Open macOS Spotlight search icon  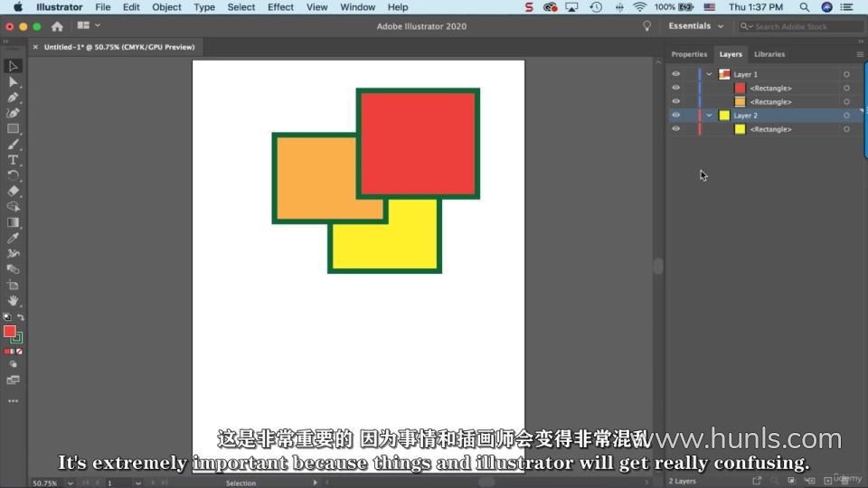click(x=805, y=7)
